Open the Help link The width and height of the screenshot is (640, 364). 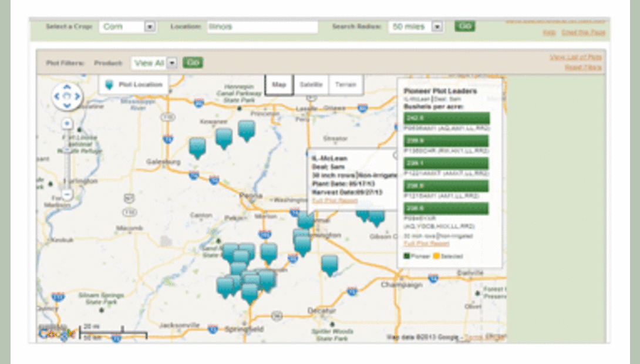[x=549, y=32]
